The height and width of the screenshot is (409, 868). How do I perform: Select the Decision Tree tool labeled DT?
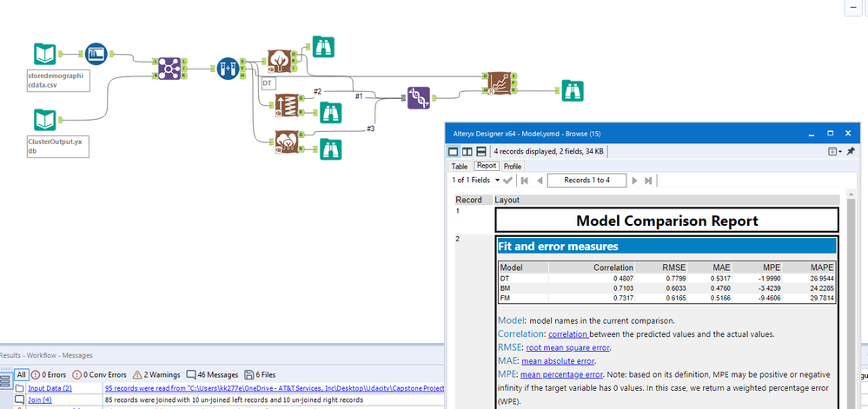pyautogui.click(x=278, y=61)
